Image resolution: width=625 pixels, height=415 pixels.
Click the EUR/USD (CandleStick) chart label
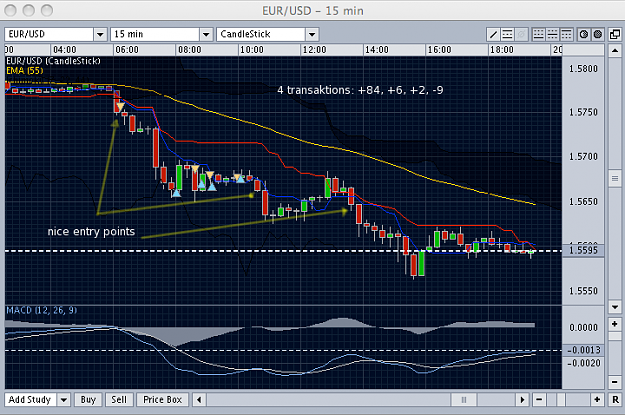[53, 61]
